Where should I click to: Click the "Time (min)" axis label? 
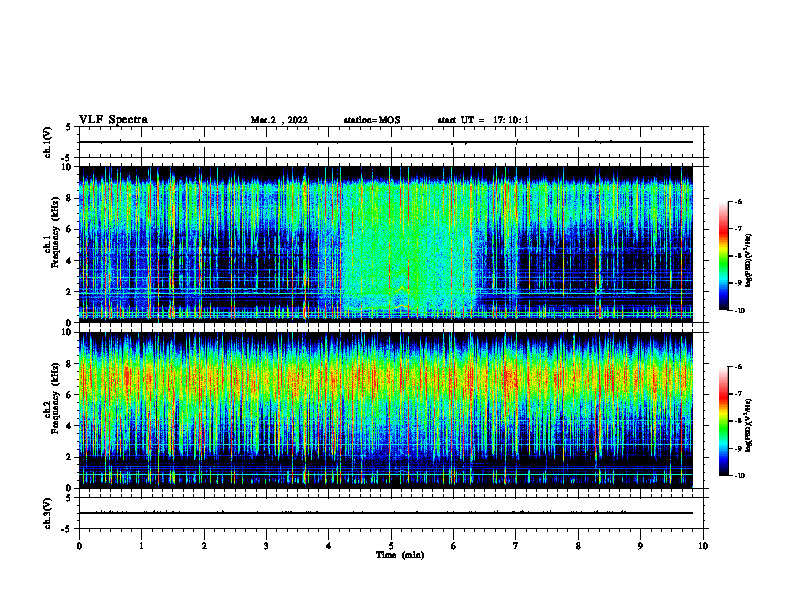pos(400,555)
